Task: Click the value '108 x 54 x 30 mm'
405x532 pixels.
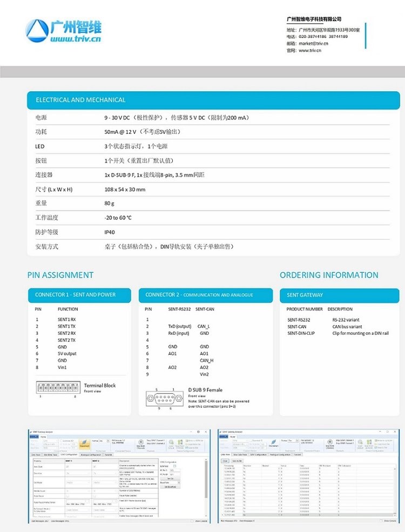Action: point(125,190)
